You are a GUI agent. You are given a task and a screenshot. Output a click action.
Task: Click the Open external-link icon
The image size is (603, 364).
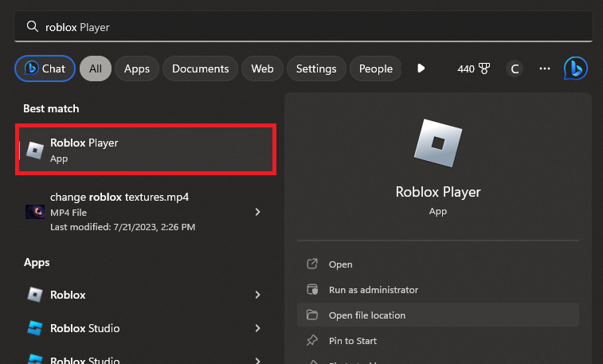[312, 264]
